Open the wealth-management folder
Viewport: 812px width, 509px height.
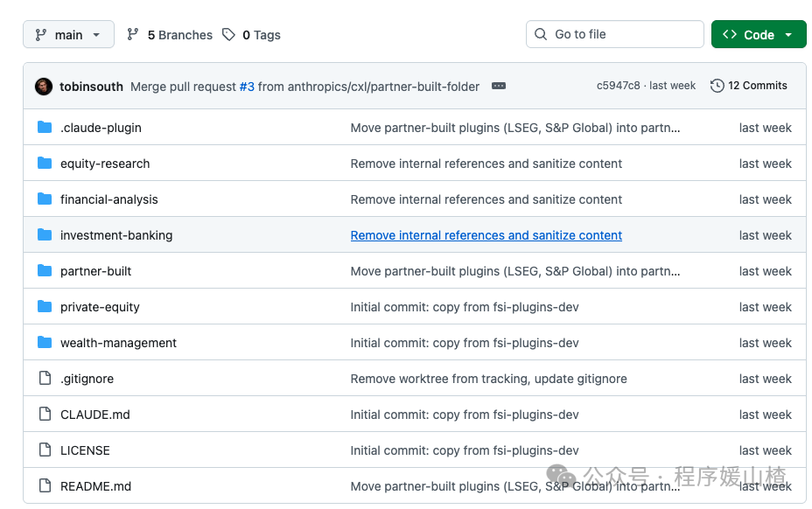tap(118, 343)
